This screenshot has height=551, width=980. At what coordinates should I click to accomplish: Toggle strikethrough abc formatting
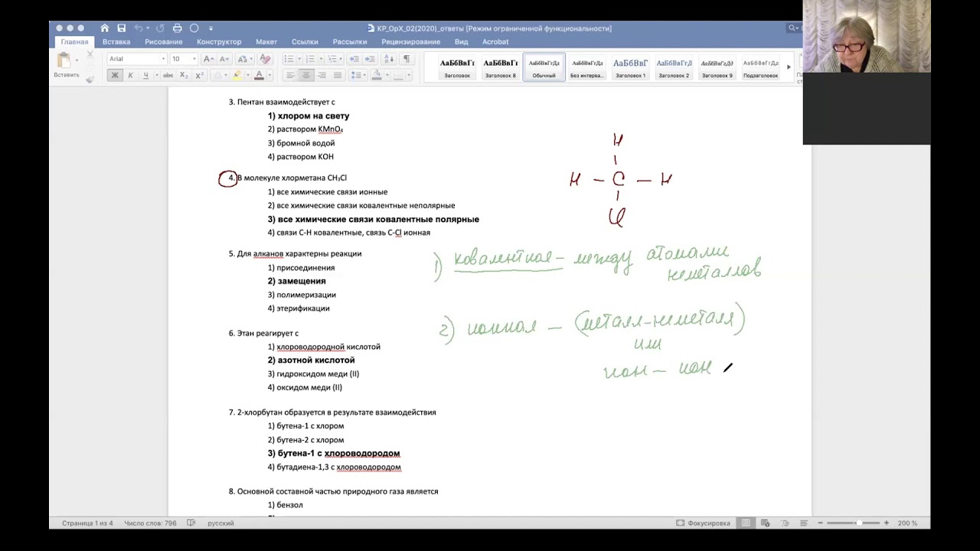coord(168,75)
